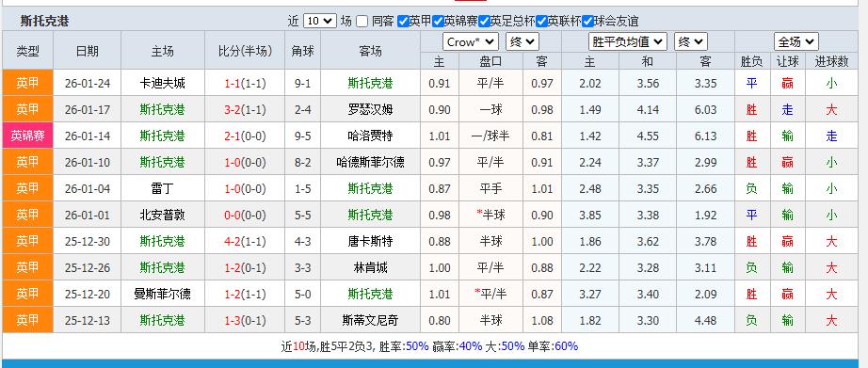Click 卡迪夫城 home team link
The image size is (868, 368).
pyautogui.click(x=162, y=84)
